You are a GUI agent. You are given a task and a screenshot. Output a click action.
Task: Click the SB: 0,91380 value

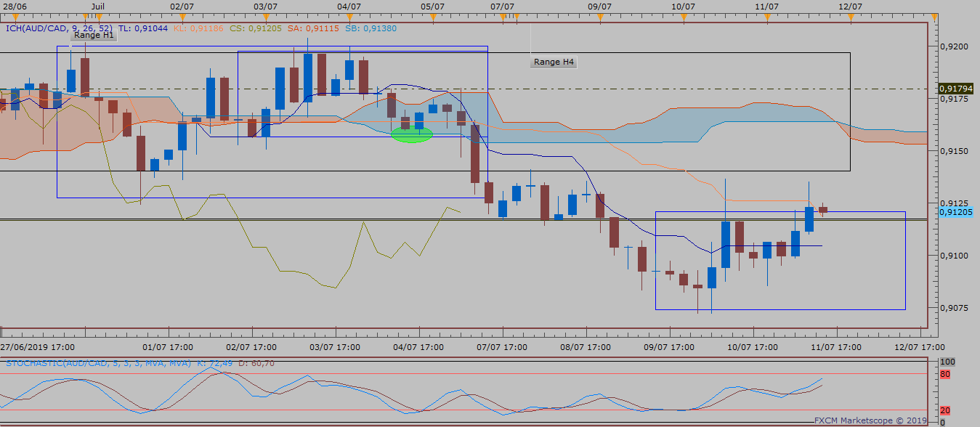coord(370,28)
